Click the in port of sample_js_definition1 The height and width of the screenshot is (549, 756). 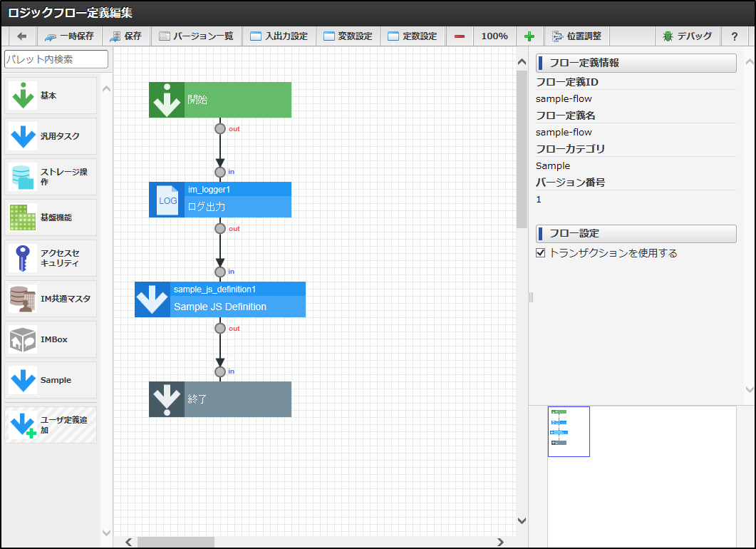pos(220,272)
